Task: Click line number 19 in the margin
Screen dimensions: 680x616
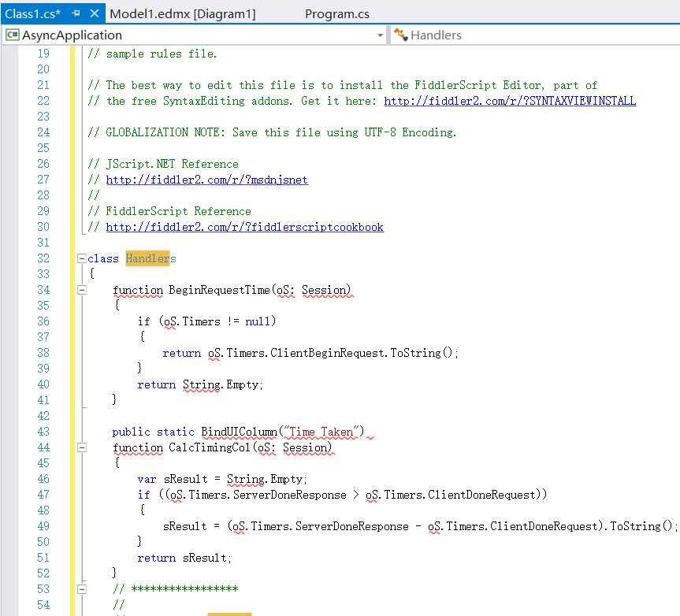Action: 43,54
